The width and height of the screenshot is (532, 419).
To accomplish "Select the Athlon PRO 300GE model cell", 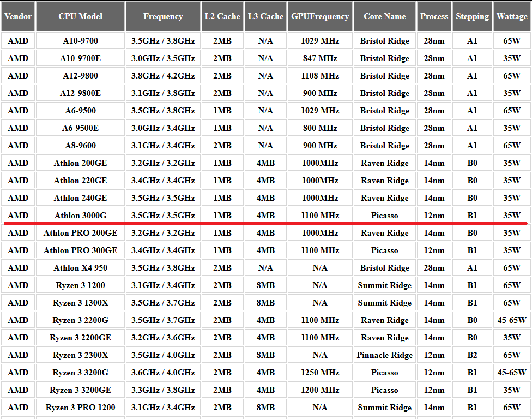I will [x=81, y=250].
